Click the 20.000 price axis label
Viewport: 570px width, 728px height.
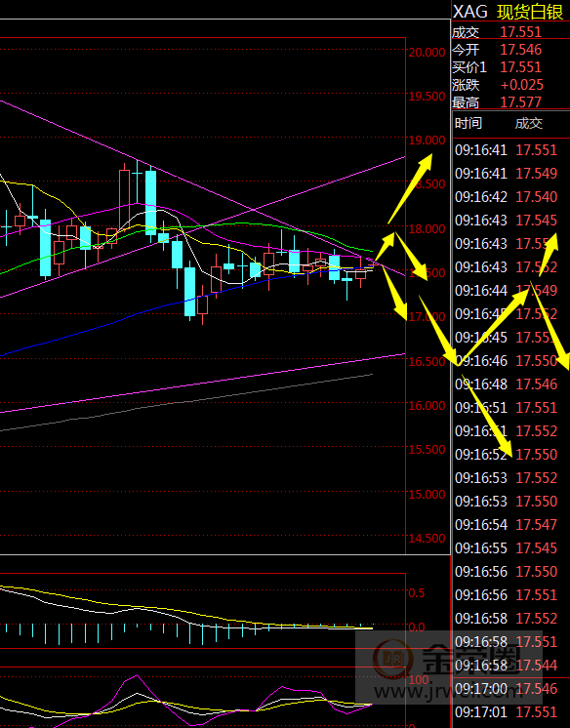tap(427, 53)
